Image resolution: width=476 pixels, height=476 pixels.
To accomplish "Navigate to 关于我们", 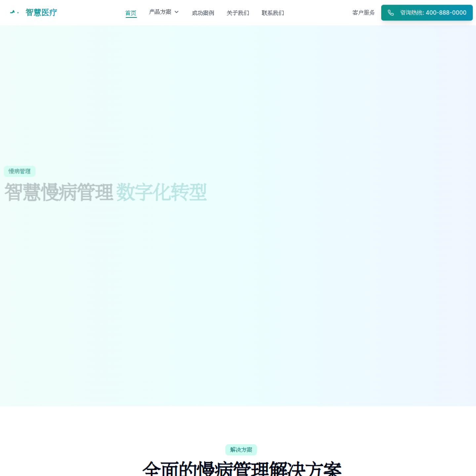I will point(238,13).
